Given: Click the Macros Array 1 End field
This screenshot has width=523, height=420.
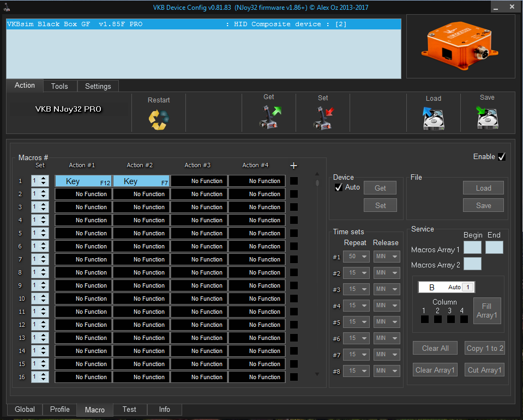Looking at the screenshot, I should tap(494, 247).
